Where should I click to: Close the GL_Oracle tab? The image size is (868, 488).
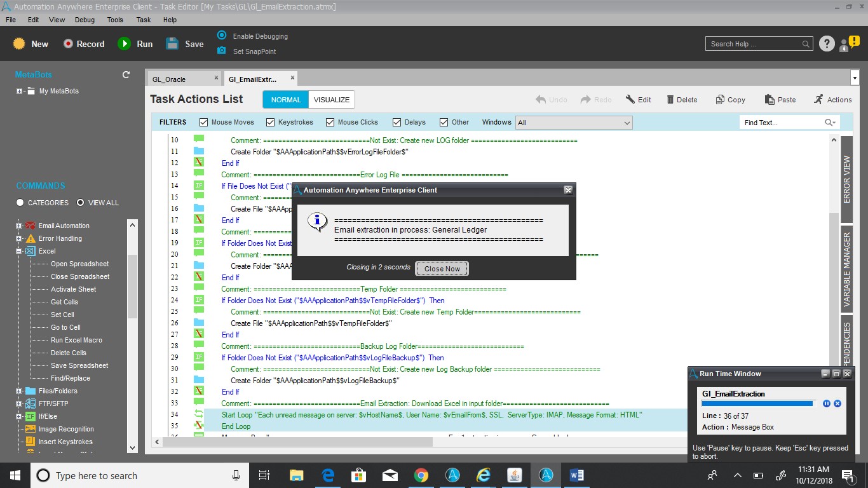click(x=216, y=78)
